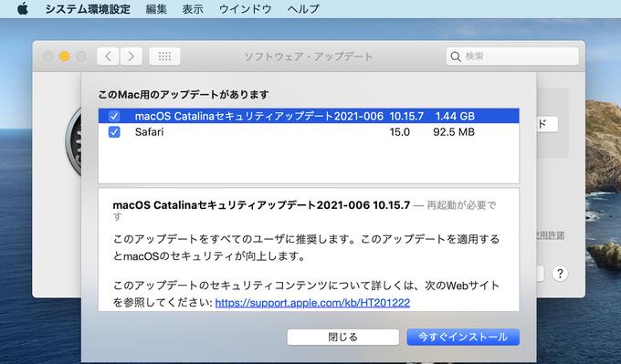Click Safari version 15.0 value
Viewport: 621px width, 364px height.
point(400,131)
